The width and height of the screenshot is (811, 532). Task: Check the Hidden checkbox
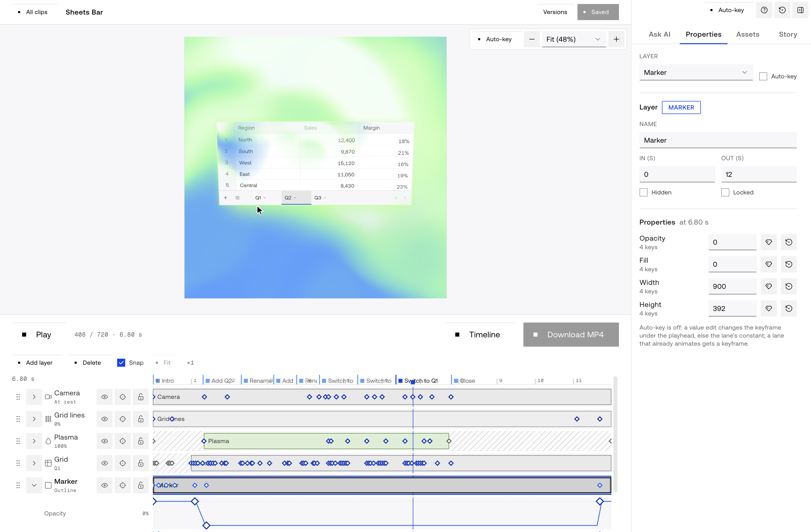(643, 192)
